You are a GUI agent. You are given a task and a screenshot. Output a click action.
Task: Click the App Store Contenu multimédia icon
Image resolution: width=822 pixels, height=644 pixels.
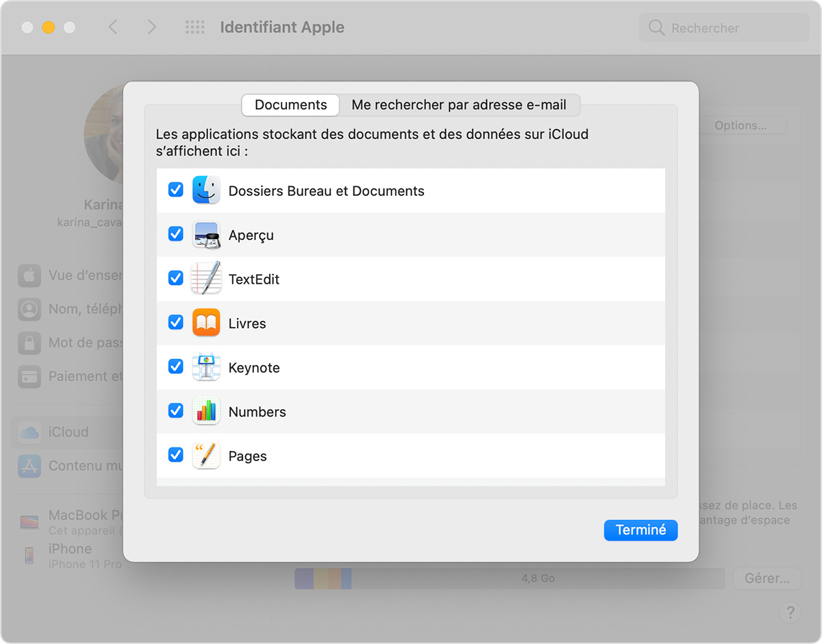pyautogui.click(x=29, y=466)
